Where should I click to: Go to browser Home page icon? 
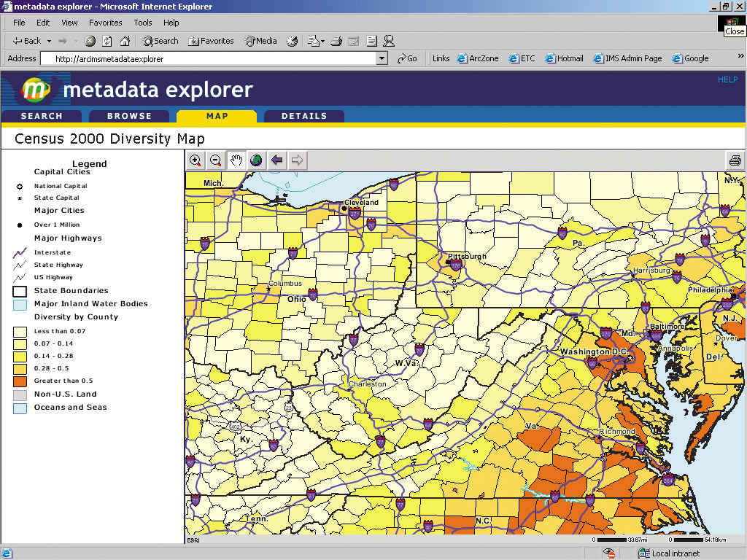pyautogui.click(x=125, y=41)
